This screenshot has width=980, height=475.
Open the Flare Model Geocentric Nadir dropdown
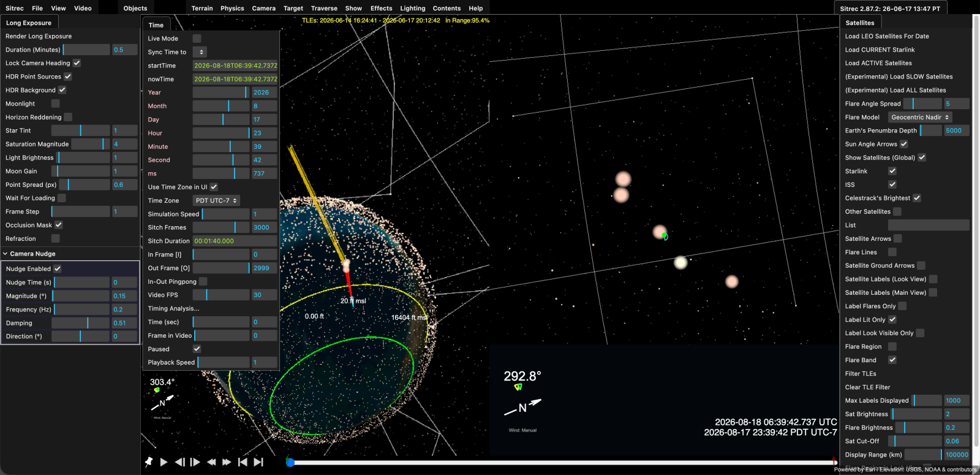pos(920,117)
